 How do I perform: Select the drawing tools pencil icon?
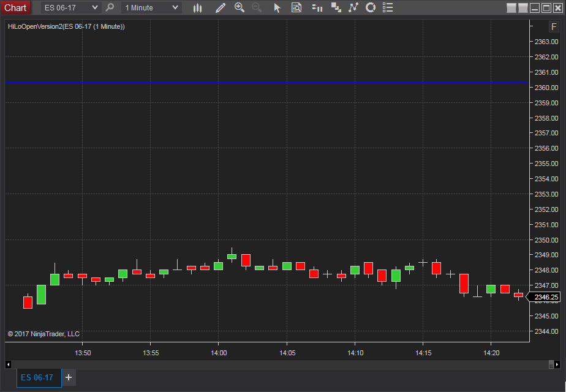221,7
